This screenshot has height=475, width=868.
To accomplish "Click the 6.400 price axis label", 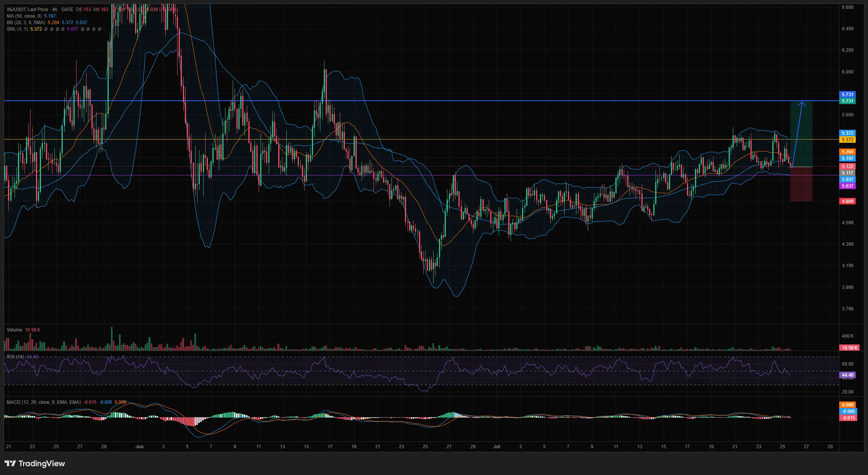I will (x=848, y=29).
